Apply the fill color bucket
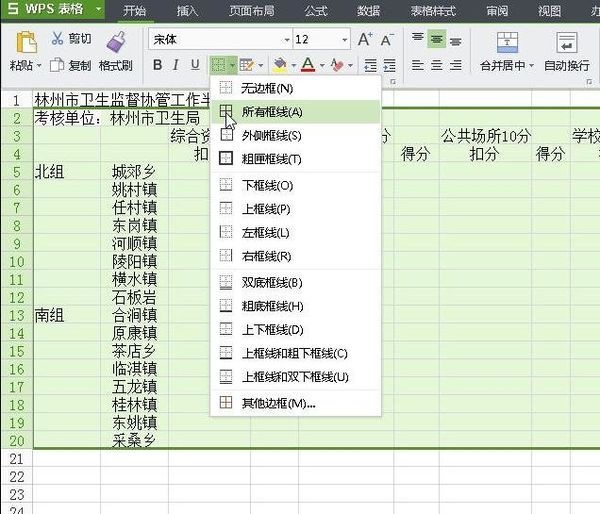The image size is (600, 514). [x=280, y=65]
